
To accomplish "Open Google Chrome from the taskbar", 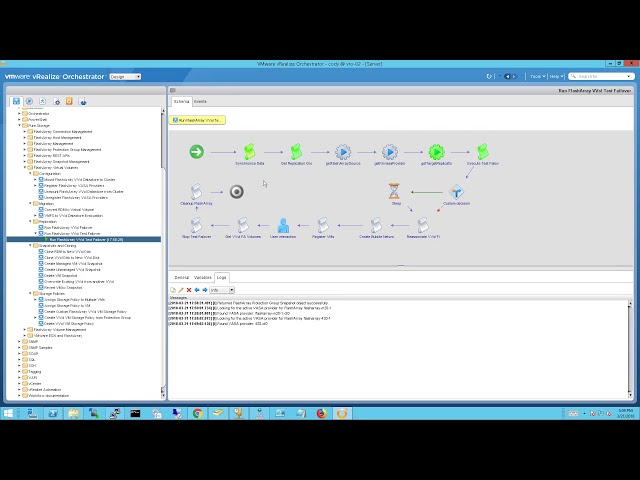I will pyautogui.click(x=198, y=413).
